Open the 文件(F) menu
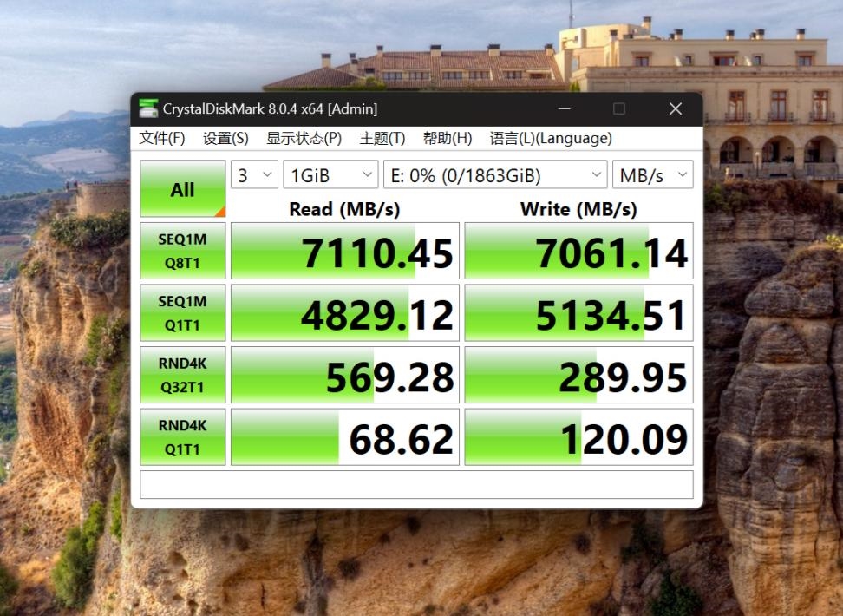The image size is (843, 616). (x=162, y=138)
